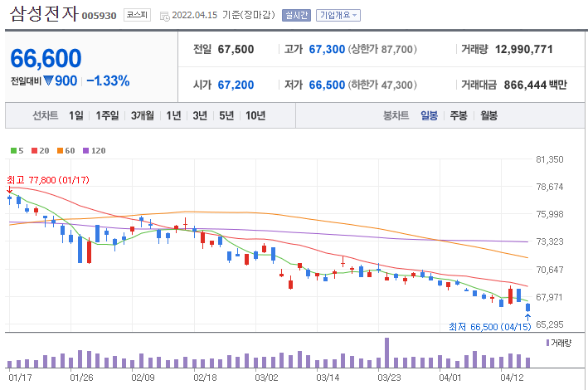Click the 하한가 47,300 lower limit text
The height and width of the screenshot is (390, 588).
[382, 85]
